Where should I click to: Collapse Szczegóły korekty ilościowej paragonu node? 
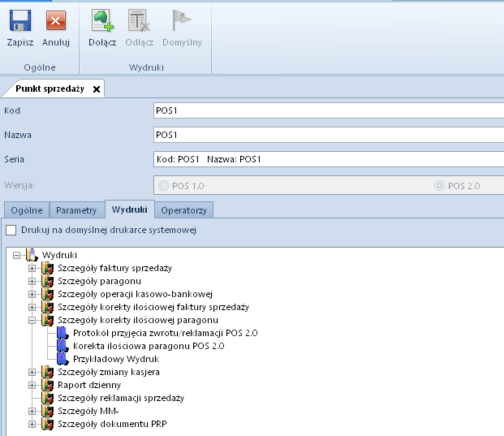click(x=32, y=320)
